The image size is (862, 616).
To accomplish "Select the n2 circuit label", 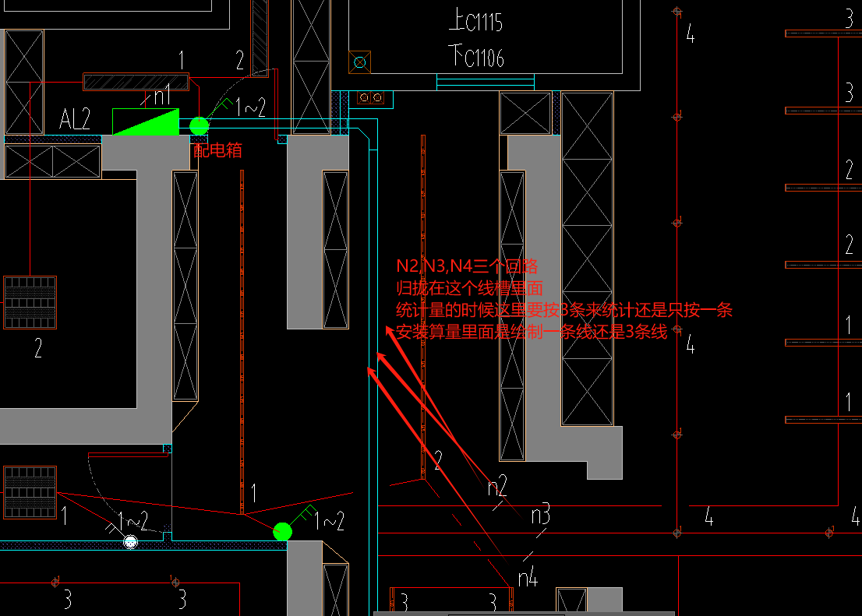I will tap(497, 485).
